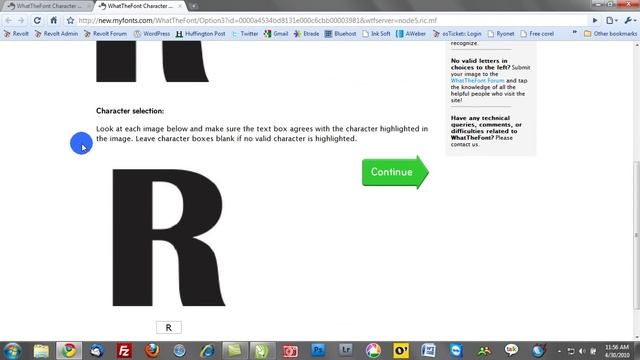Open Microsoft Word from the taskbar
Viewport: 640px width, 360px height.
429,351
